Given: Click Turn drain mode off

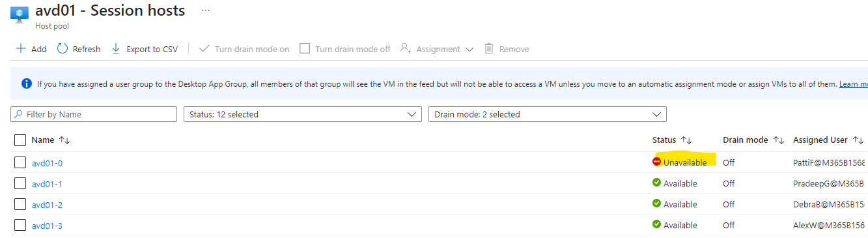Looking at the screenshot, I should (x=344, y=49).
